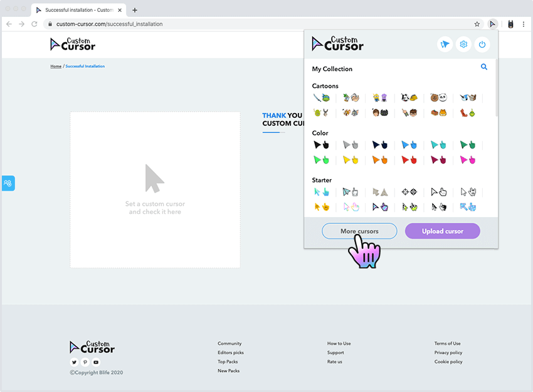The image size is (533, 392).
Task: Choose the crosshair starter cursor pack
Action: [409, 192]
